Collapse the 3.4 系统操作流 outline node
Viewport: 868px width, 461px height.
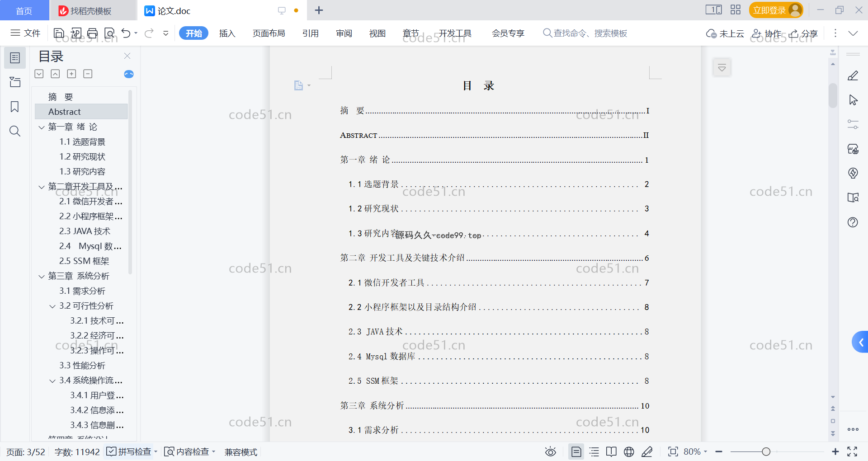[52, 381]
